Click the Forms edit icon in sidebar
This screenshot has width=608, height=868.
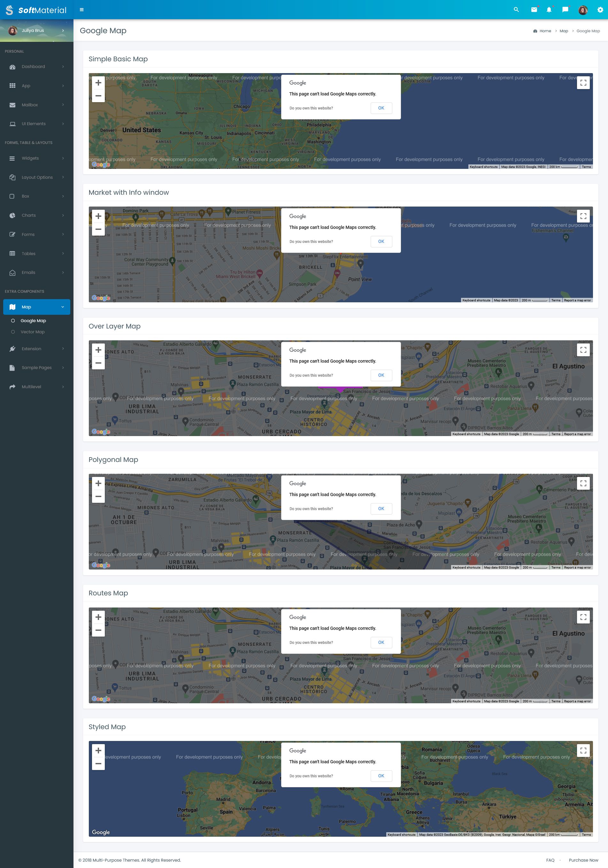12,234
